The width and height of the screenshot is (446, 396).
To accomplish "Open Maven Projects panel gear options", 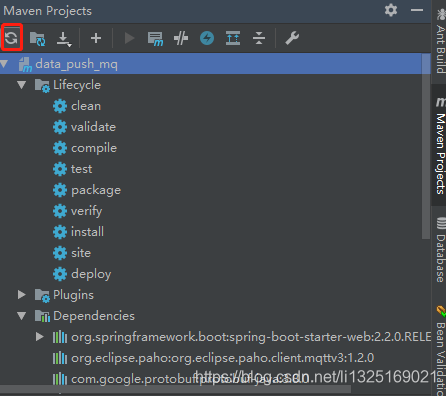I will coord(391,10).
